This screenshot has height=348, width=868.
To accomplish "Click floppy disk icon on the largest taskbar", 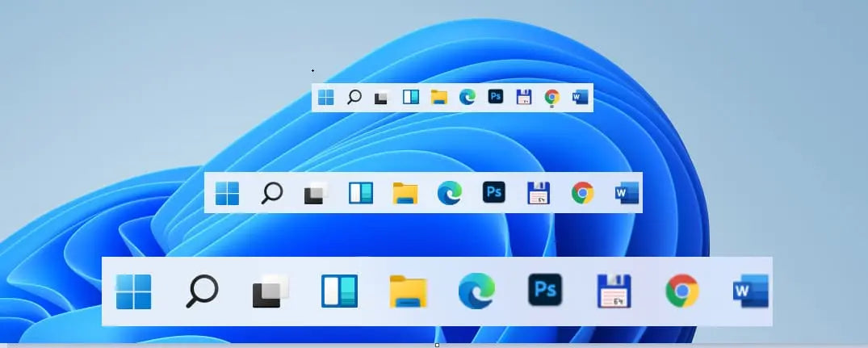I will tap(614, 291).
